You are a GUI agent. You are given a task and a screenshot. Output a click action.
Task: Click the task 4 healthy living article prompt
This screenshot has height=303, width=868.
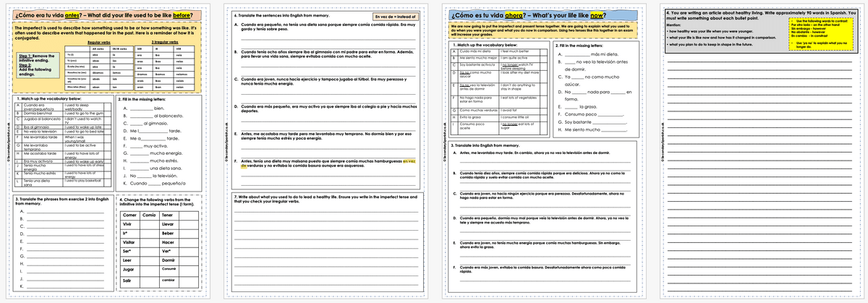(723, 14)
